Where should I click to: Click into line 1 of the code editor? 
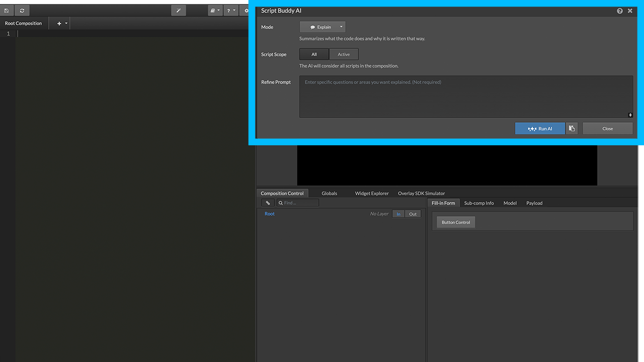pos(136,34)
